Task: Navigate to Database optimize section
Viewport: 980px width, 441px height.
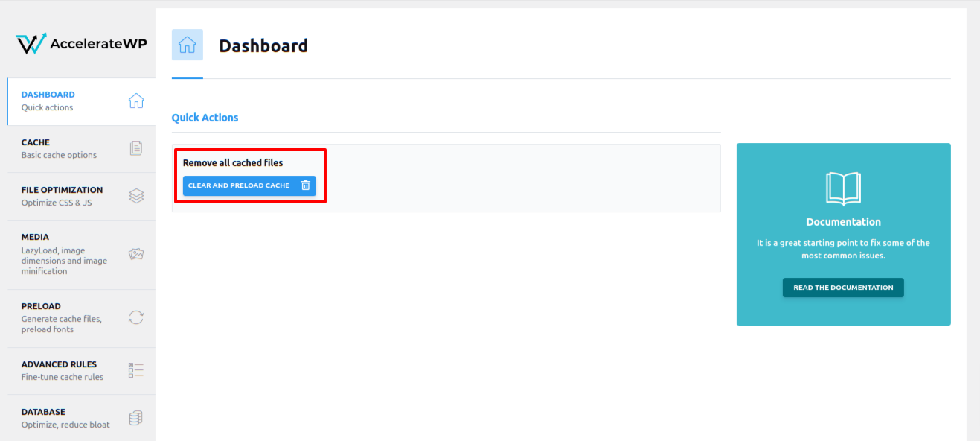Action: click(x=81, y=418)
